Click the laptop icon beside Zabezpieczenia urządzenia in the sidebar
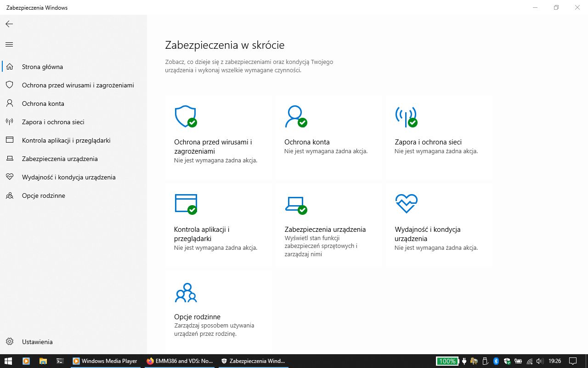The width and height of the screenshot is (588, 368). [9, 159]
